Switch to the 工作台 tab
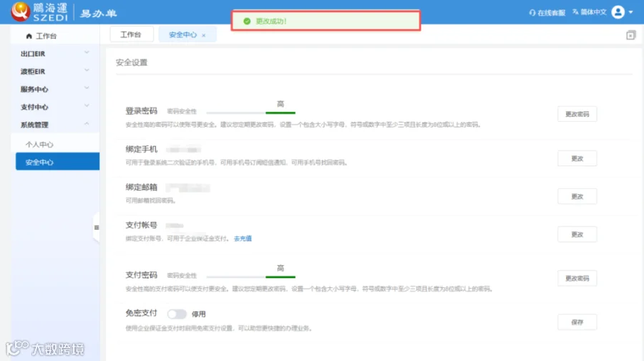The height and width of the screenshot is (361, 644). tap(131, 34)
